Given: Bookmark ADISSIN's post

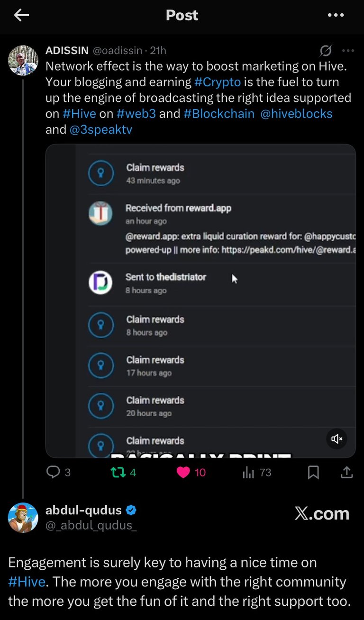Looking at the screenshot, I should tap(313, 472).
